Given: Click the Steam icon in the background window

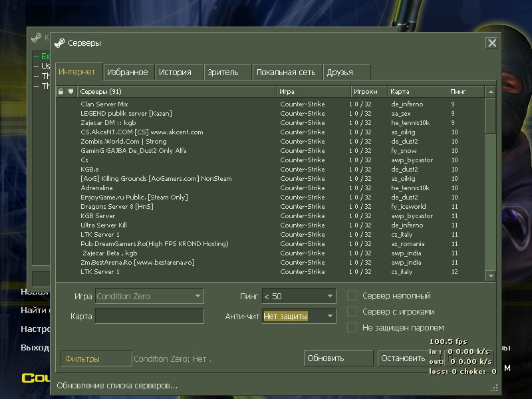Looking at the screenshot, I should point(36,38).
